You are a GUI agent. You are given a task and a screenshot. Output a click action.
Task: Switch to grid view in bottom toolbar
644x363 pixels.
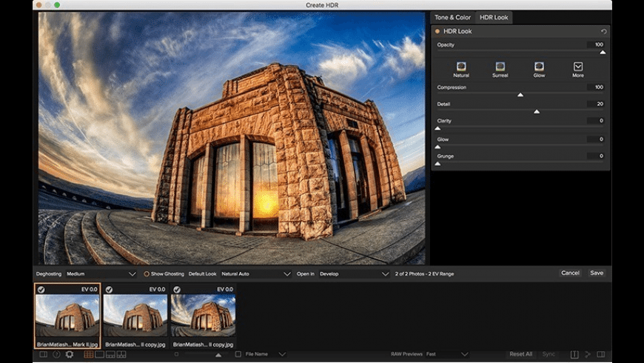pyautogui.click(x=89, y=354)
